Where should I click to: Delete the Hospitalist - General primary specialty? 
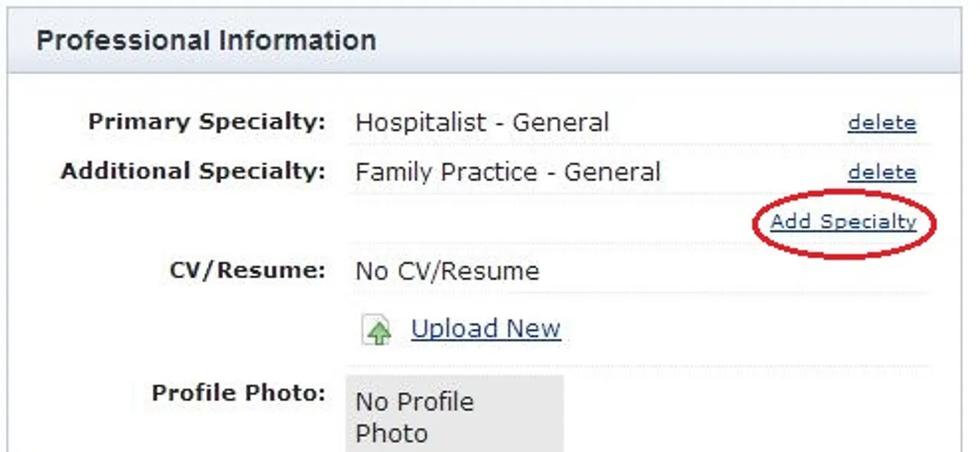[882, 123]
